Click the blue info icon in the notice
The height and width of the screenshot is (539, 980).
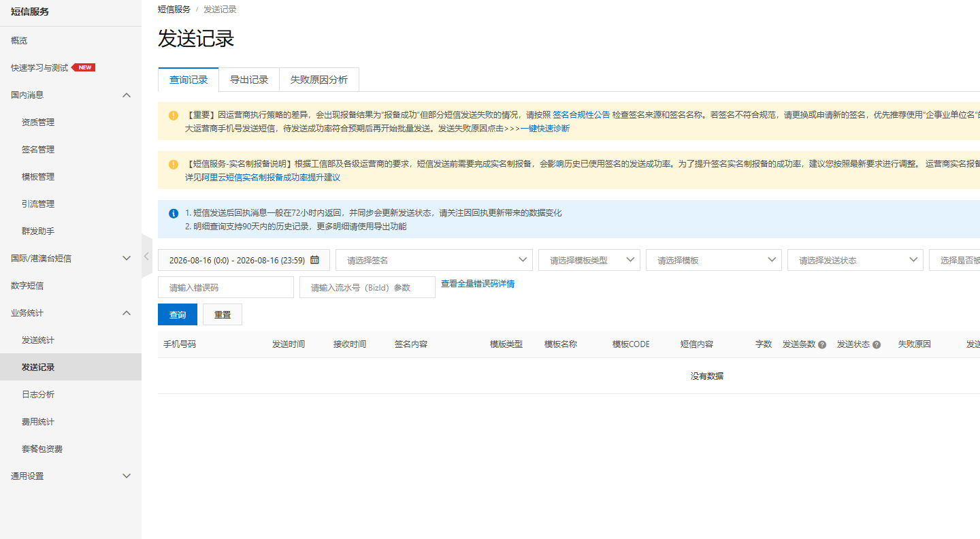(174, 213)
